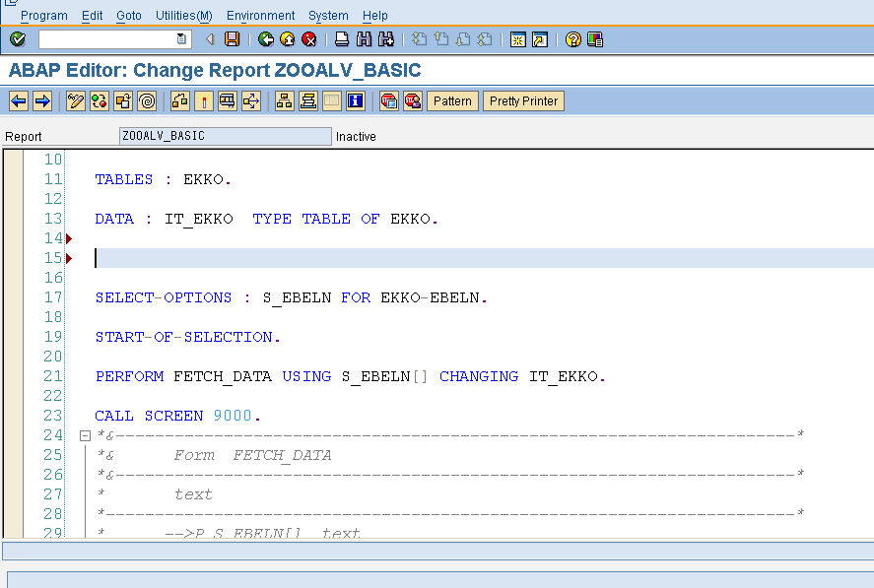Click the green Back arrow in the toolbar
The height and width of the screenshot is (588, 874).
(265, 39)
